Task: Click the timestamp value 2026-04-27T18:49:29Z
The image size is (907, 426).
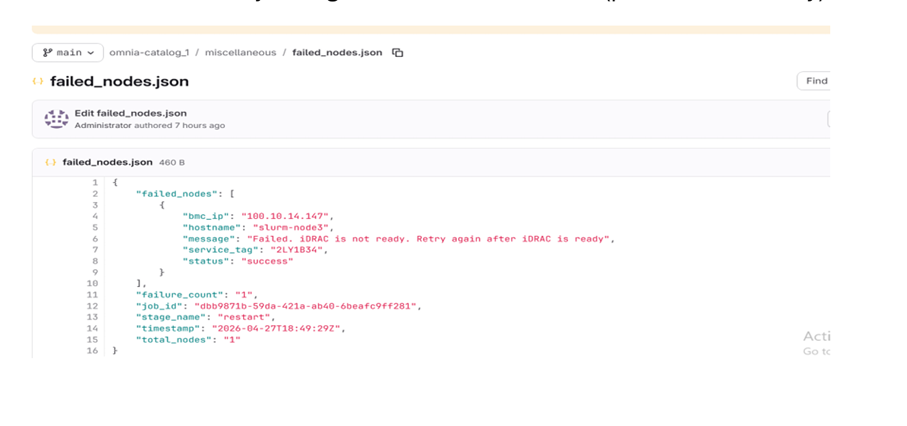Action: pos(278,328)
